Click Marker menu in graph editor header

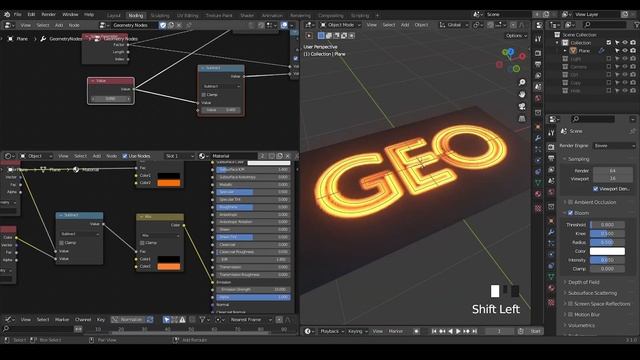[62, 320]
